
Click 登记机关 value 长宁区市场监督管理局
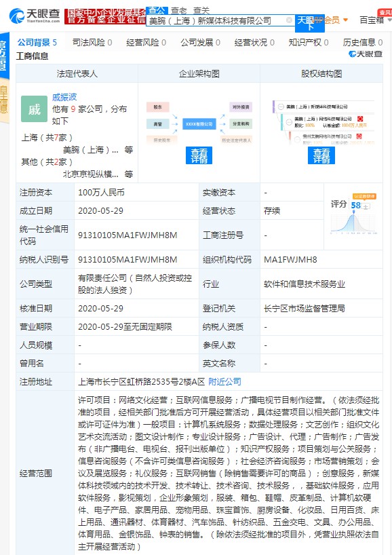[x=305, y=309]
